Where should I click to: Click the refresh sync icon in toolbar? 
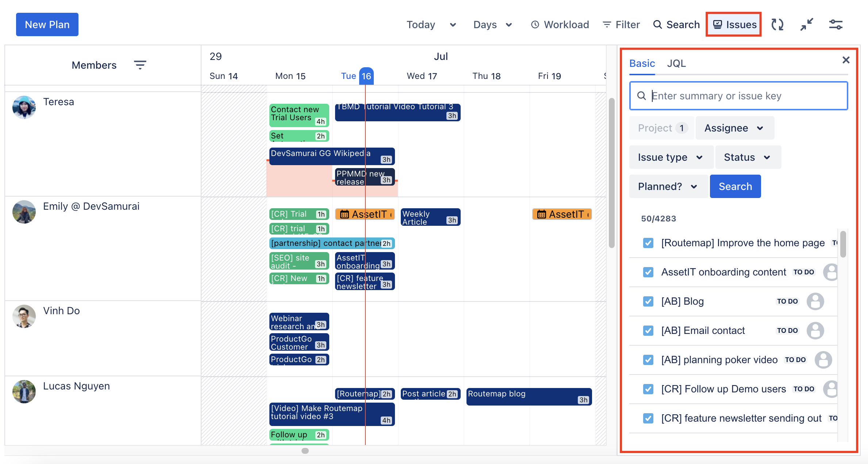(777, 24)
